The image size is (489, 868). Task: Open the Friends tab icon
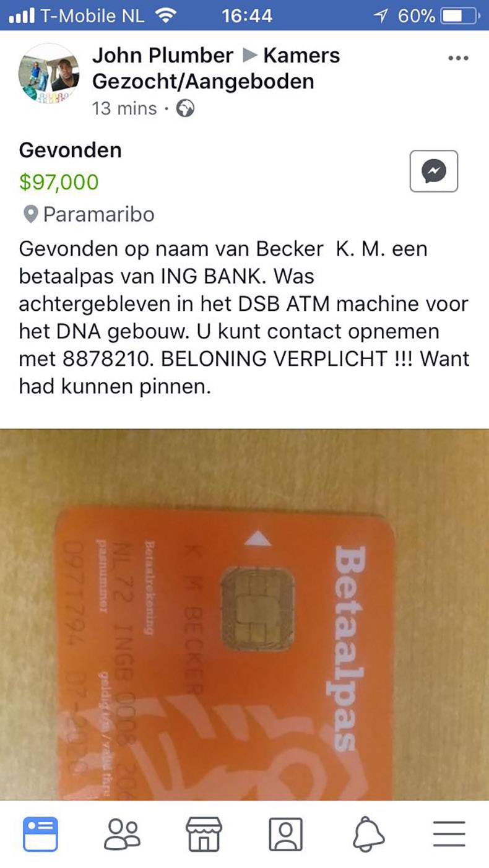point(122,834)
